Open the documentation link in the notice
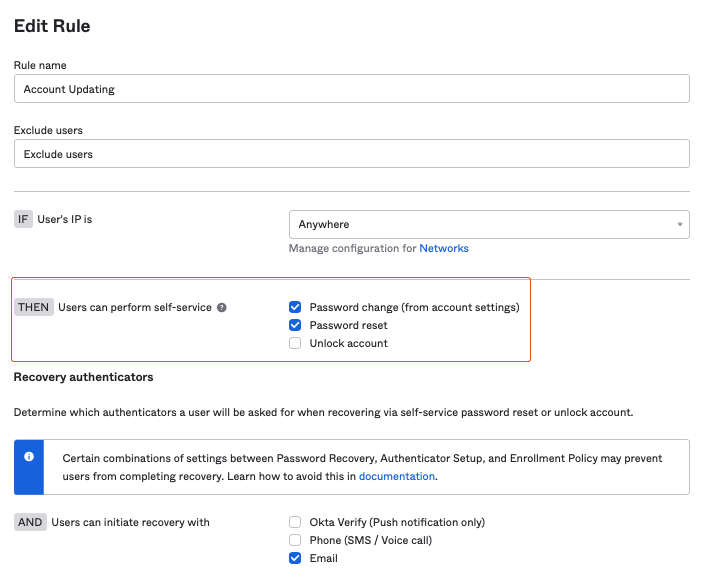 (397, 477)
